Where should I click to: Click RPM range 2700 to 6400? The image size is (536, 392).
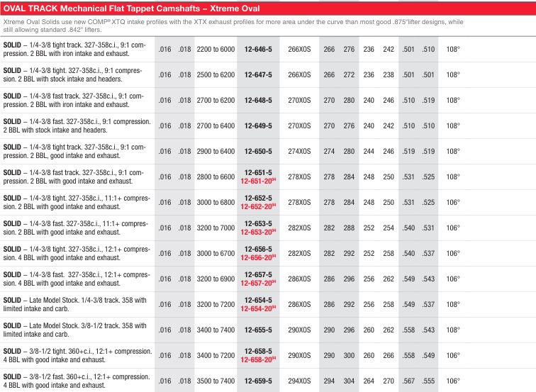pyautogui.click(x=216, y=125)
